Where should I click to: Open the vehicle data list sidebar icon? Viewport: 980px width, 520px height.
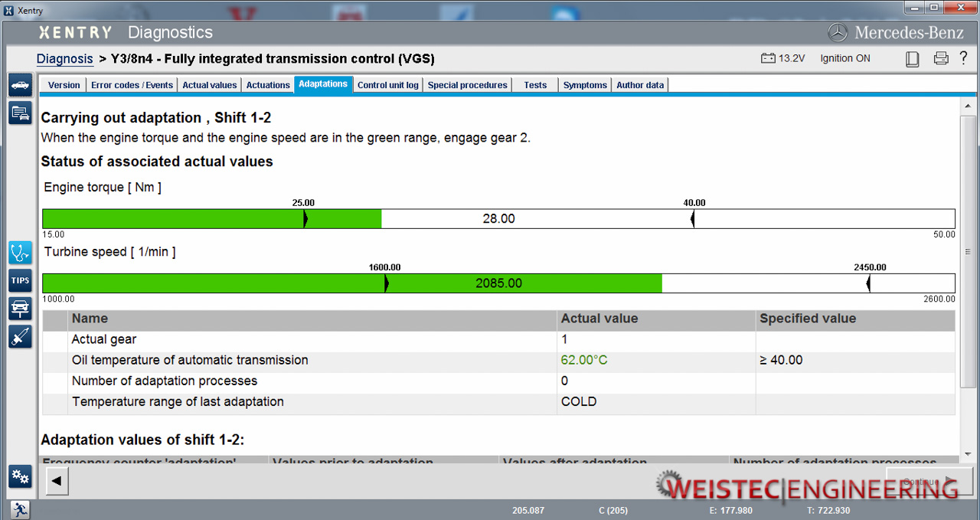20,113
